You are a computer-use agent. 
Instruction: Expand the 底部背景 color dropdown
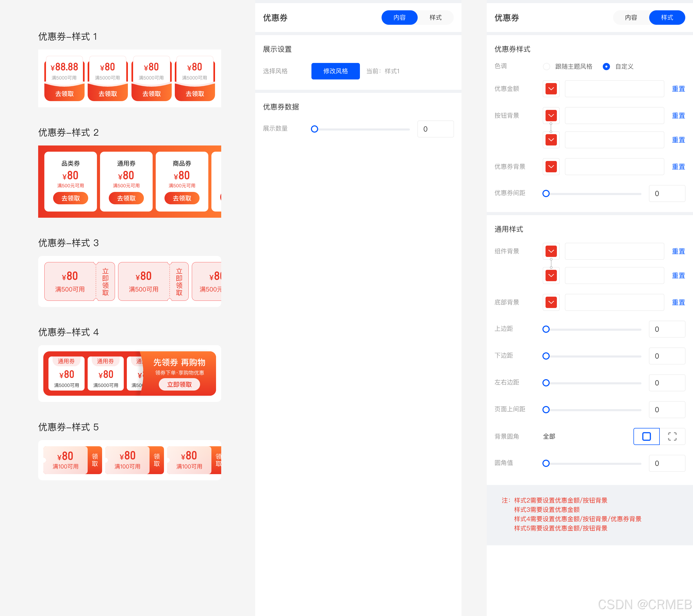[x=551, y=302]
